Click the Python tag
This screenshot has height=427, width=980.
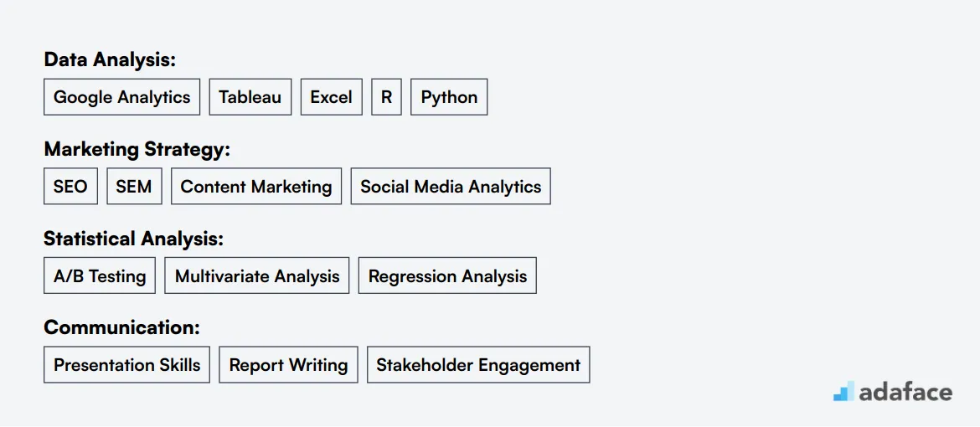[x=449, y=97]
